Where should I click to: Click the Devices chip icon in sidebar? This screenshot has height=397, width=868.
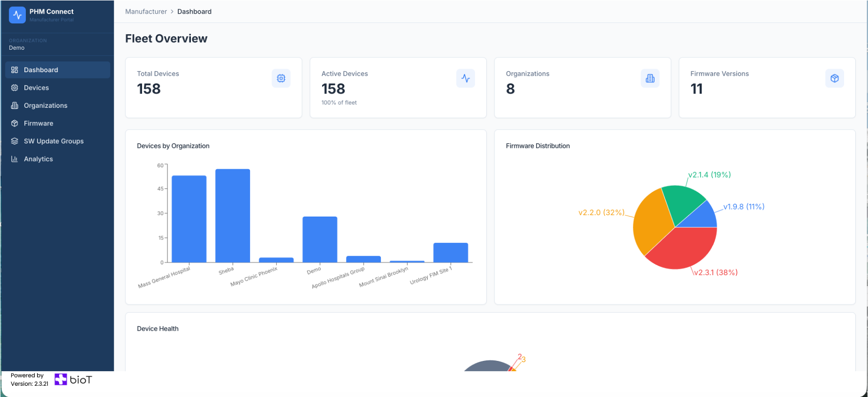tap(15, 88)
